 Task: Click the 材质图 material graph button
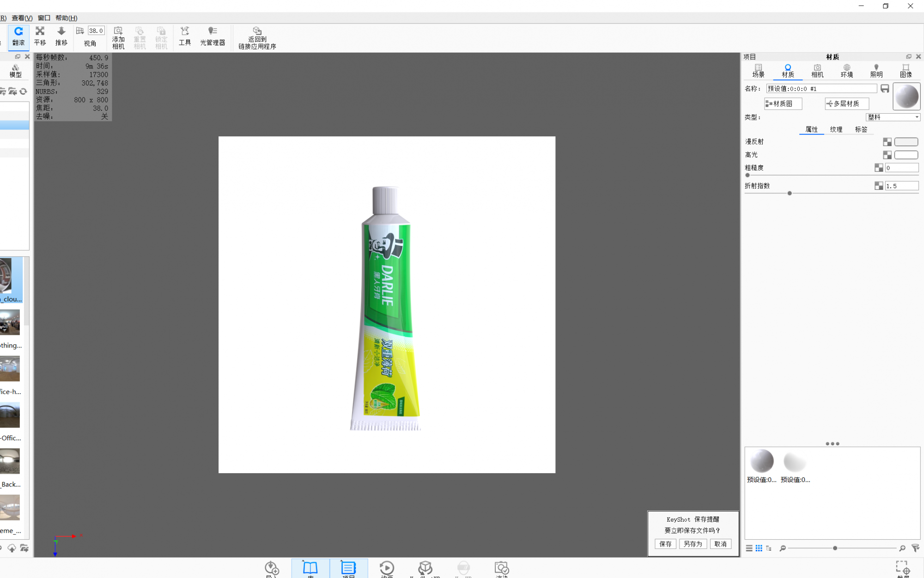pyautogui.click(x=783, y=103)
